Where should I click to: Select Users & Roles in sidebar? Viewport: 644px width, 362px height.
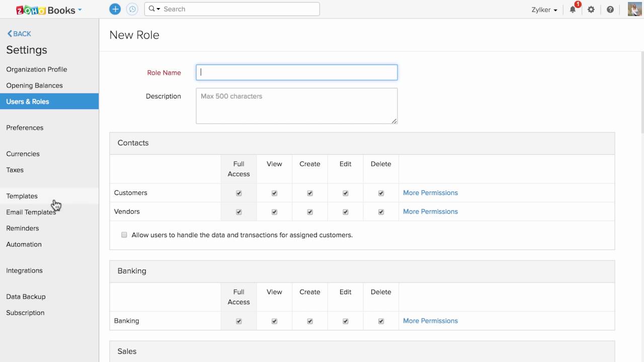pos(49,102)
